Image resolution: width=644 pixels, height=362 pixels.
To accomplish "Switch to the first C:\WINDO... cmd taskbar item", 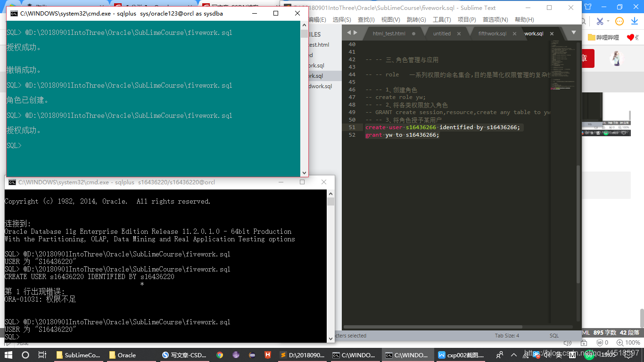I will (355, 355).
